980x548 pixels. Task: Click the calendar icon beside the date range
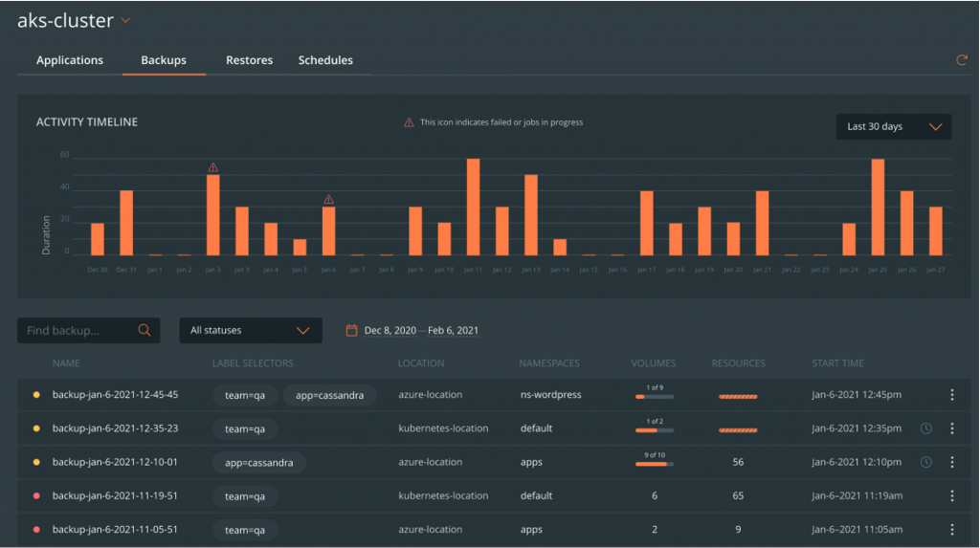click(x=351, y=330)
